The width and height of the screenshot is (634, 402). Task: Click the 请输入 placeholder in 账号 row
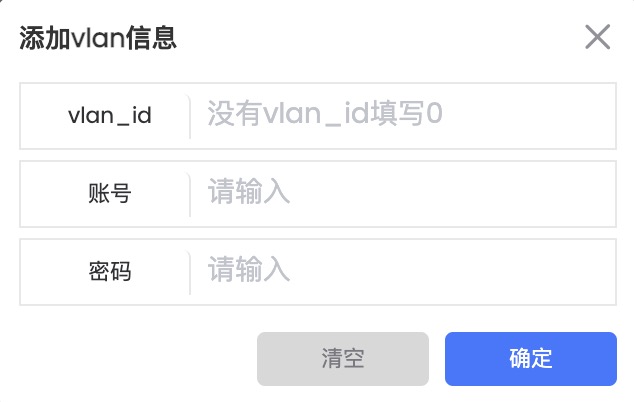click(249, 193)
